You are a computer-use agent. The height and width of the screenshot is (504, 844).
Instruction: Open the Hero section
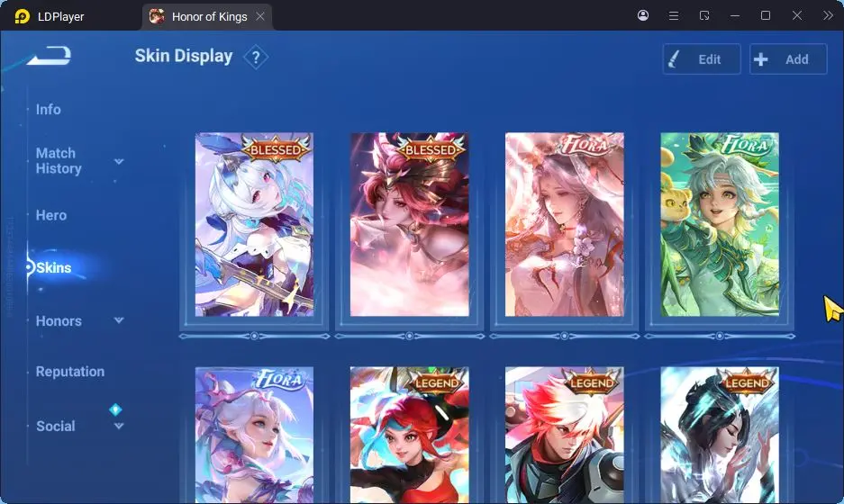[51, 215]
